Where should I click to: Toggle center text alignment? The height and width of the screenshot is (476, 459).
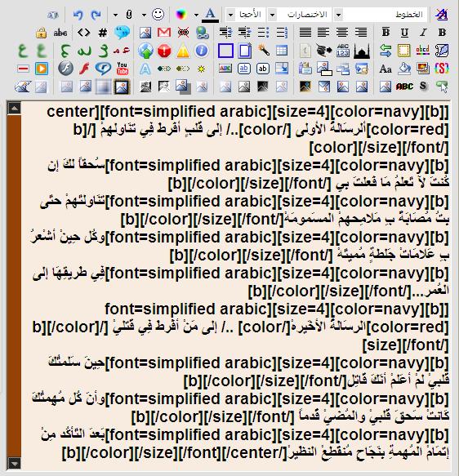coord(342,33)
